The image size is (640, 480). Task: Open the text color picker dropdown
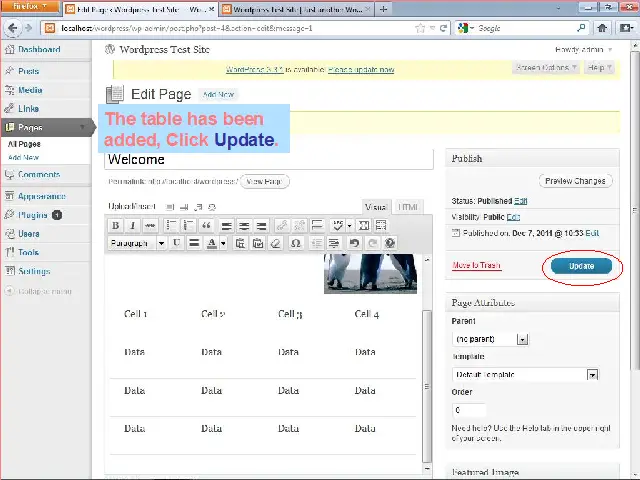click(223, 243)
